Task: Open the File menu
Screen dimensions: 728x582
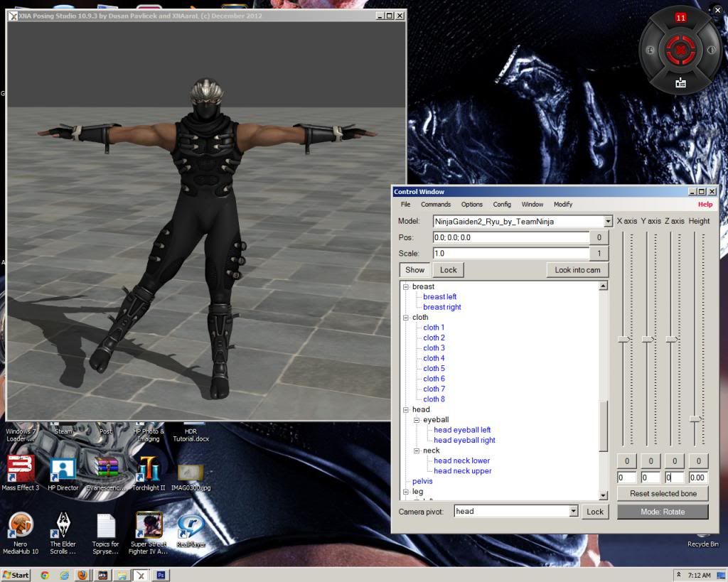Action: [x=405, y=204]
